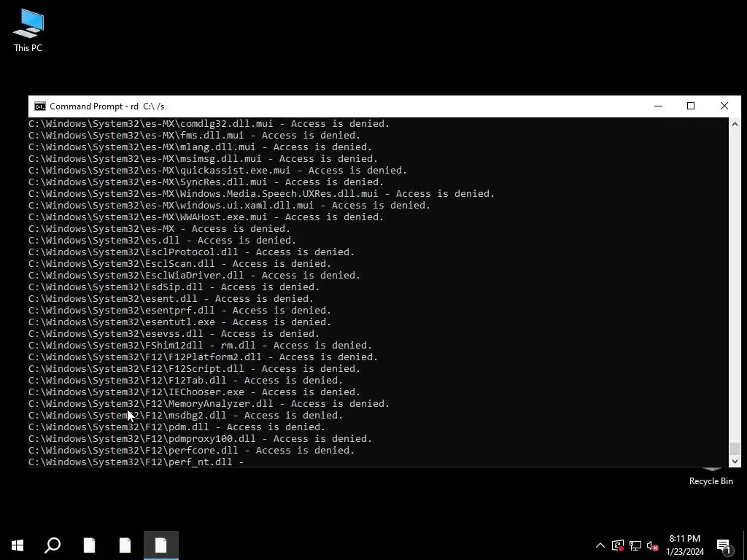Click the Command Prompt window title text
Viewport: 747px width, 560px height.
(x=107, y=106)
